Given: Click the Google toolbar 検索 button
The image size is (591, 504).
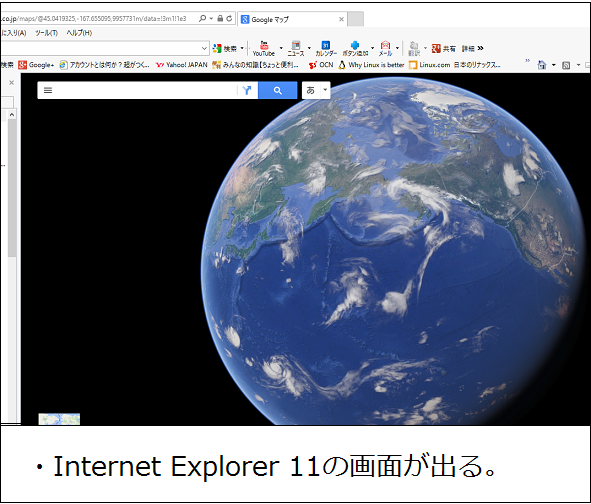Looking at the screenshot, I should pyautogui.click(x=225, y=48).
